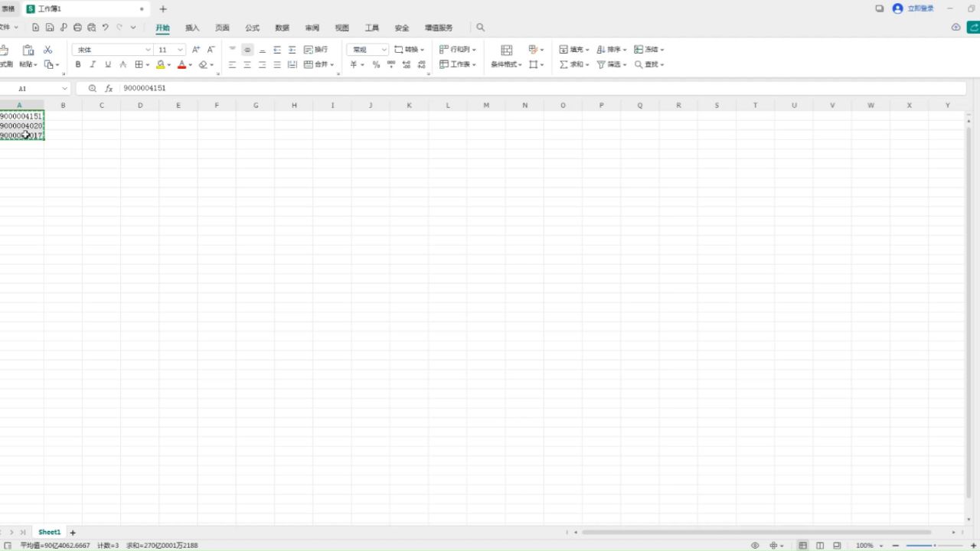
Task: Click the insert function fx icon
Action: pyautogui.click(x=109, y=89)
